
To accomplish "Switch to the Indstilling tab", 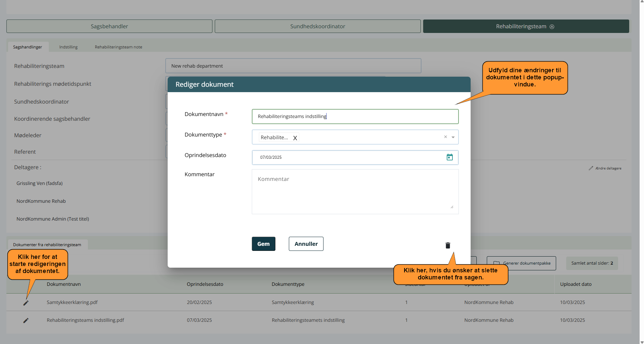I will [x=68, y=47].
